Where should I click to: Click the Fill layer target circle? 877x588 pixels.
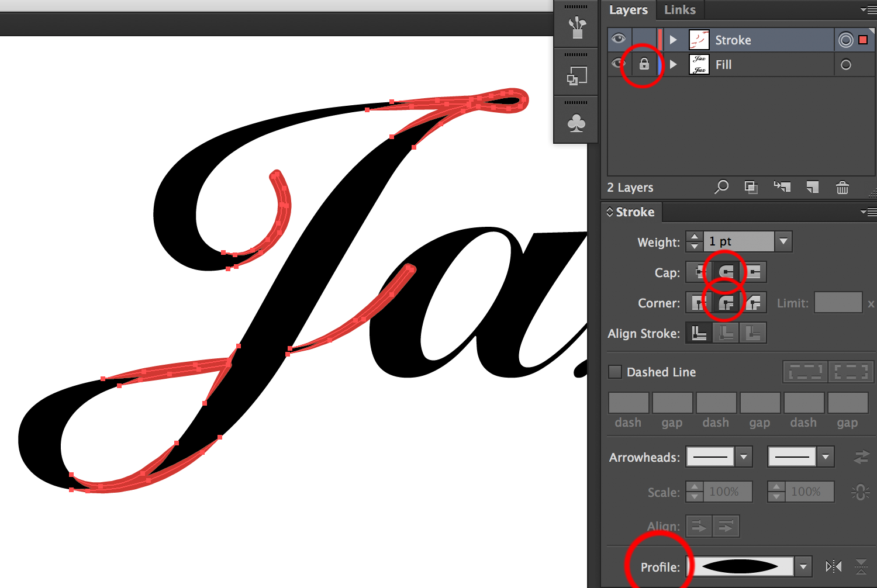tap(846, 65)
